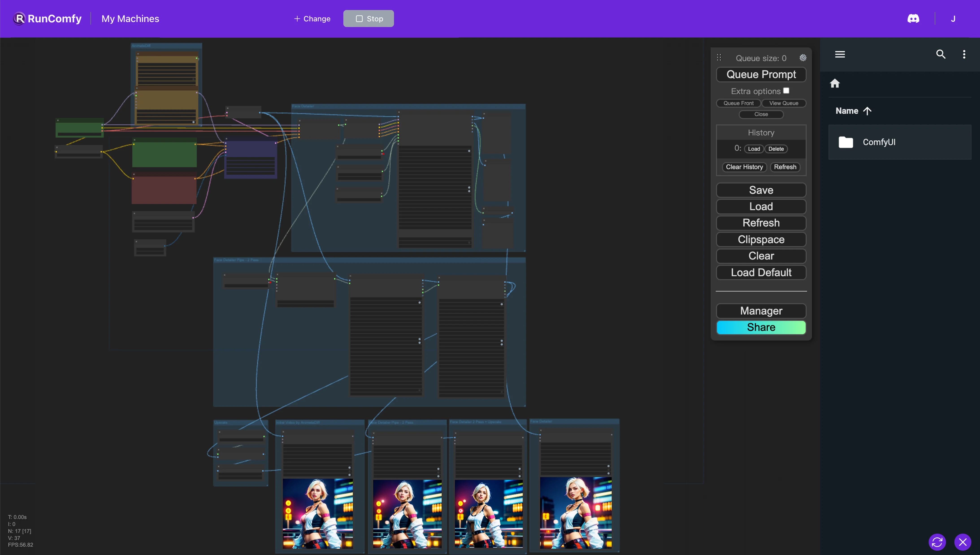Load history item 0
The height and width of the screenshot is (555, 980).
point(754,149)
